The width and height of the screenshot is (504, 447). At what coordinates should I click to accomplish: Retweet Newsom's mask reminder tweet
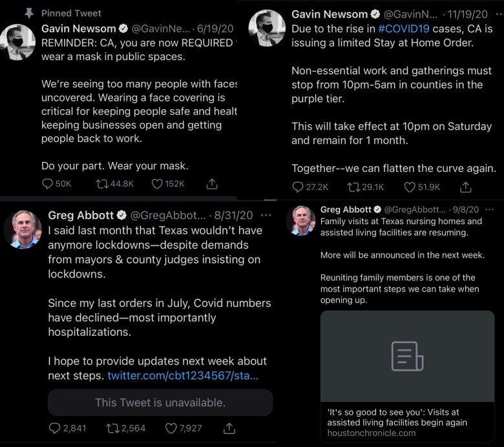[102, 184]
